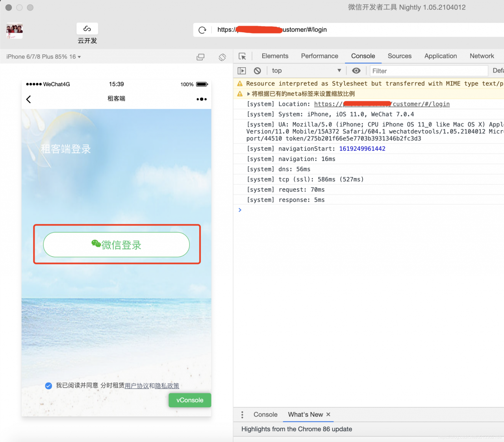Open the customer/#/login Location link
Image resolution: width=504 pixels, height=442 pixels.
[x=382, y=104]
